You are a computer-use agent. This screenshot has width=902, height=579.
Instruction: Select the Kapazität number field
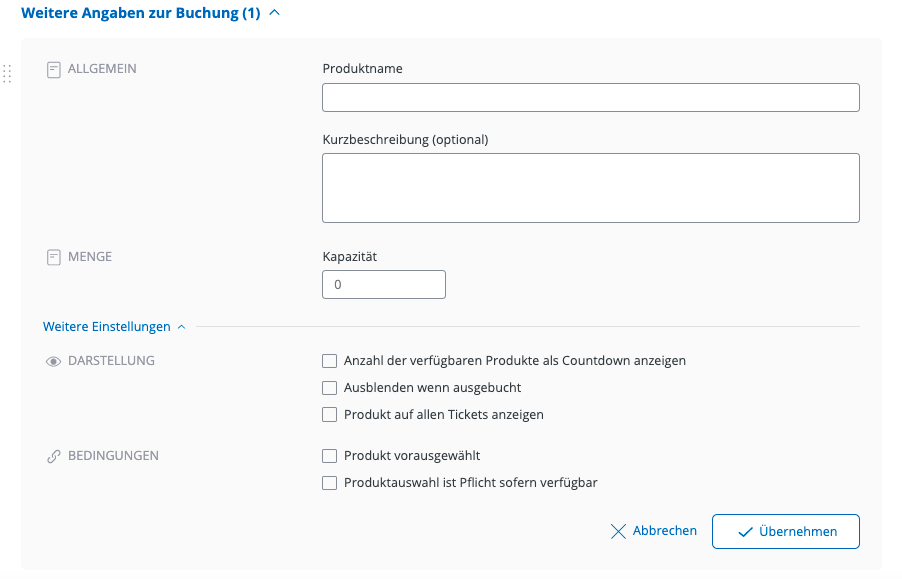tap(383, 285)
